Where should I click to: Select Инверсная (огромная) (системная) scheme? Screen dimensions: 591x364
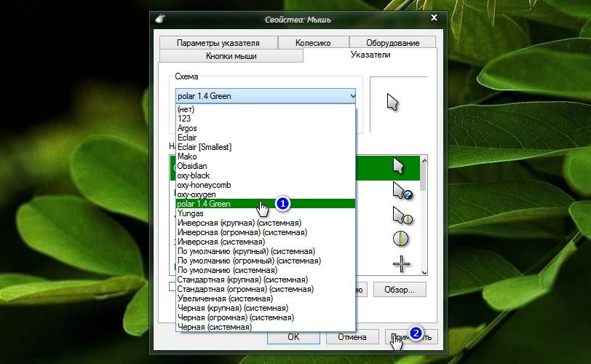point(266,232)
